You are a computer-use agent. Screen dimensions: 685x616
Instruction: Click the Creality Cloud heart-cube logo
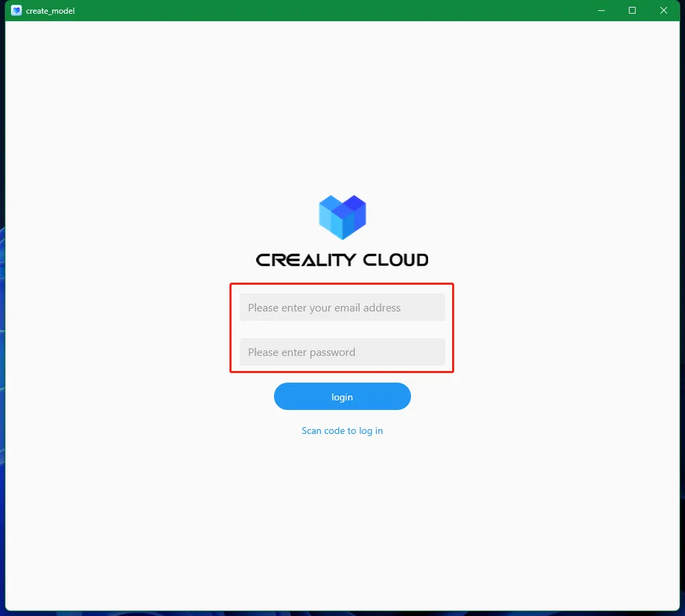(x=342, y=217)
